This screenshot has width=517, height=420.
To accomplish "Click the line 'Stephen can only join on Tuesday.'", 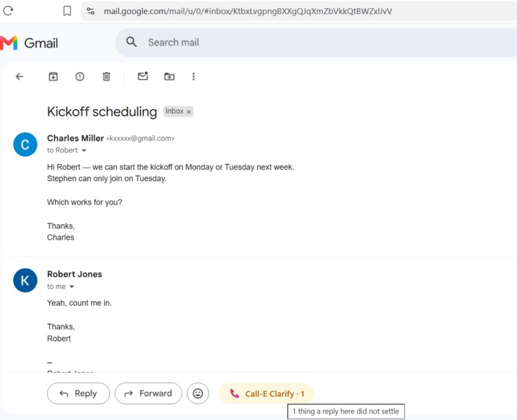I will tap(107, 178).
